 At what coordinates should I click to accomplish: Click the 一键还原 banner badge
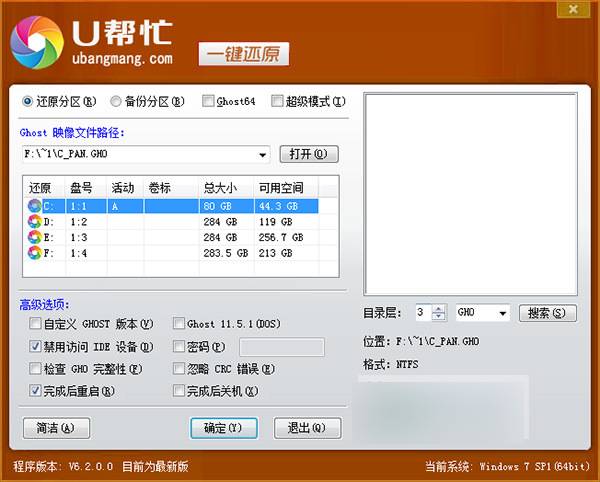coord(243,54)
